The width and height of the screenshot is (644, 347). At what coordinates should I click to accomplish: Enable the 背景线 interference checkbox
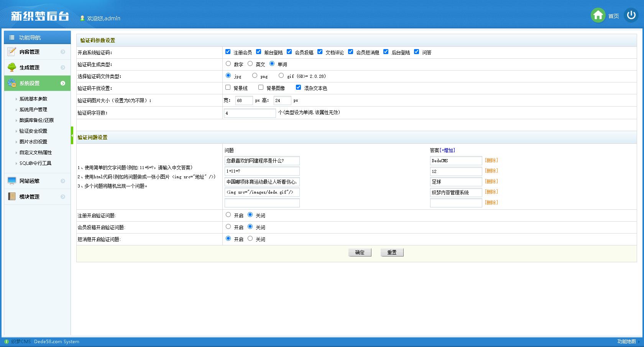click(x=228, y=87)
